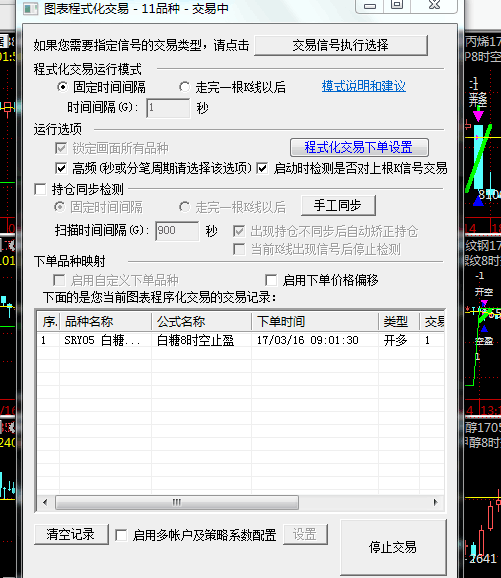Enable 启用多帐户及策略系数配置 checkbox

(x=121, y=535)
